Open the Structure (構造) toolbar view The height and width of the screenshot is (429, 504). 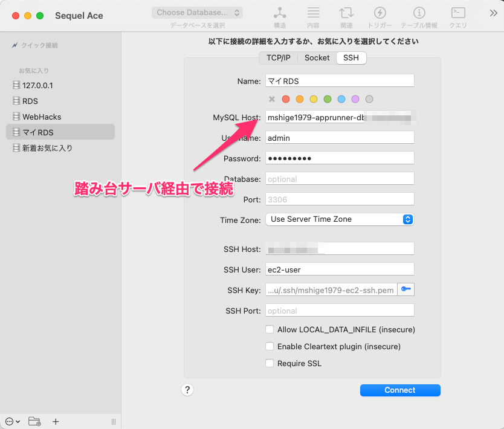[x=280, y=18]
